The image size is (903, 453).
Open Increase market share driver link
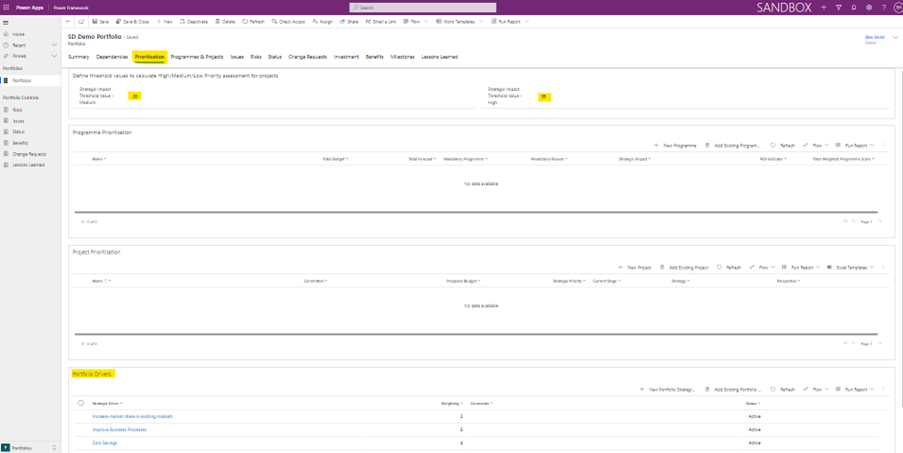pos(132,416)
